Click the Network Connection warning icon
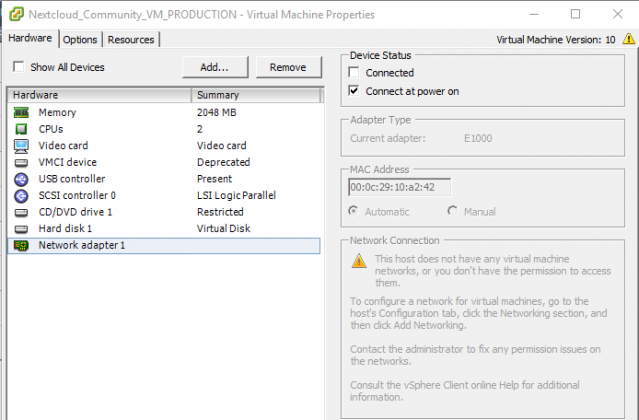 pyautogui.click(x=359, y=261)
